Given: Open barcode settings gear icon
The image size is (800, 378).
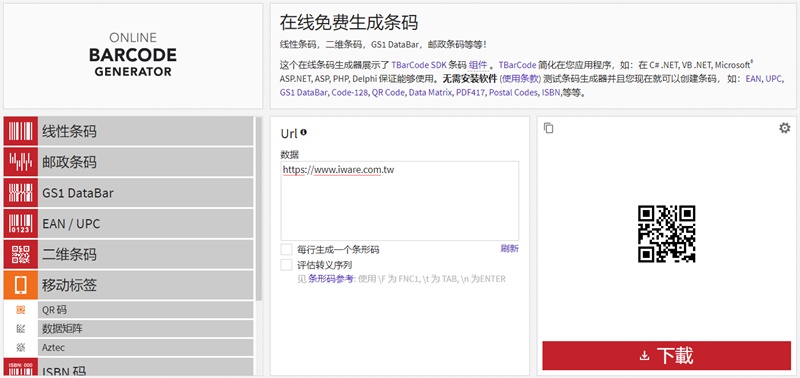Looking at the screenshot, I should (785, 128).
